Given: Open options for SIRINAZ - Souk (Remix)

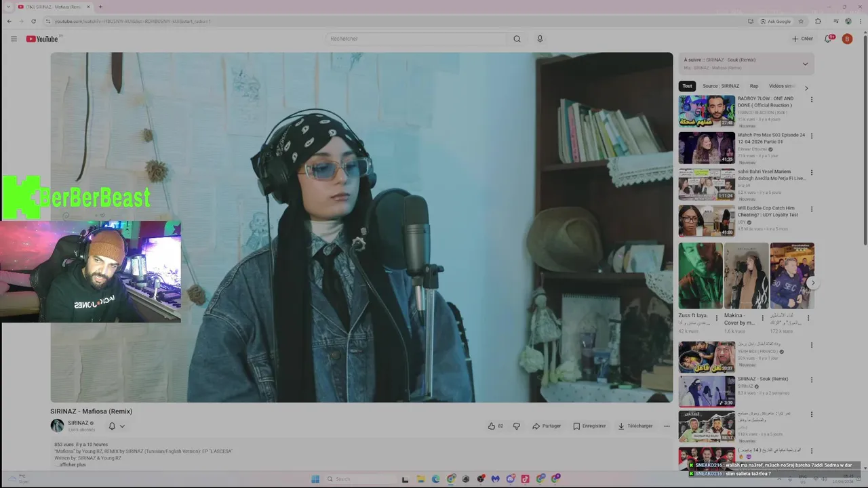Looking at the screenshot, I should click(x=811, y=380).
